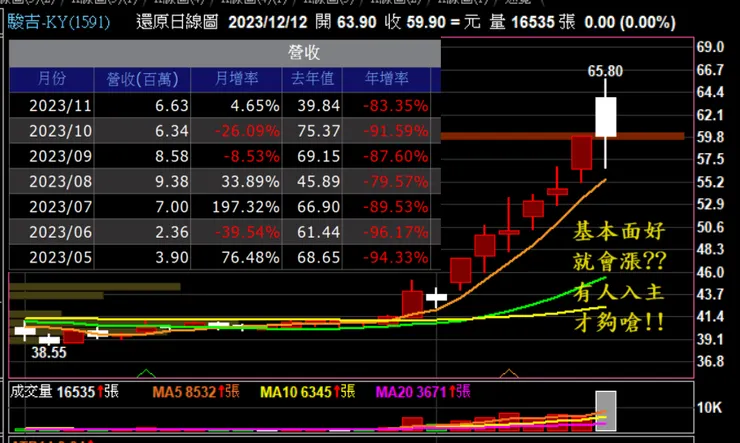Click yearly growth -91.59%

click(395, 131)
